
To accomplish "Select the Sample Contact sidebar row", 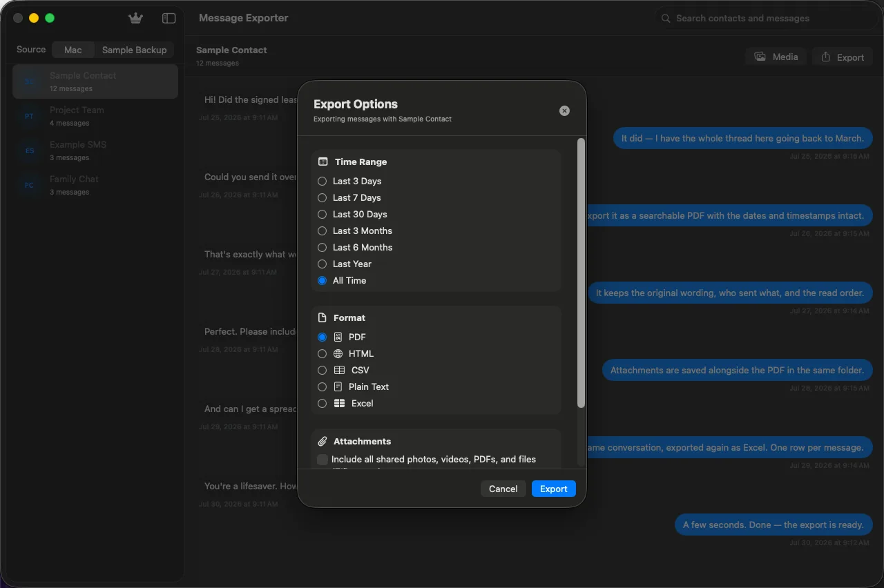I will [95, 81].
